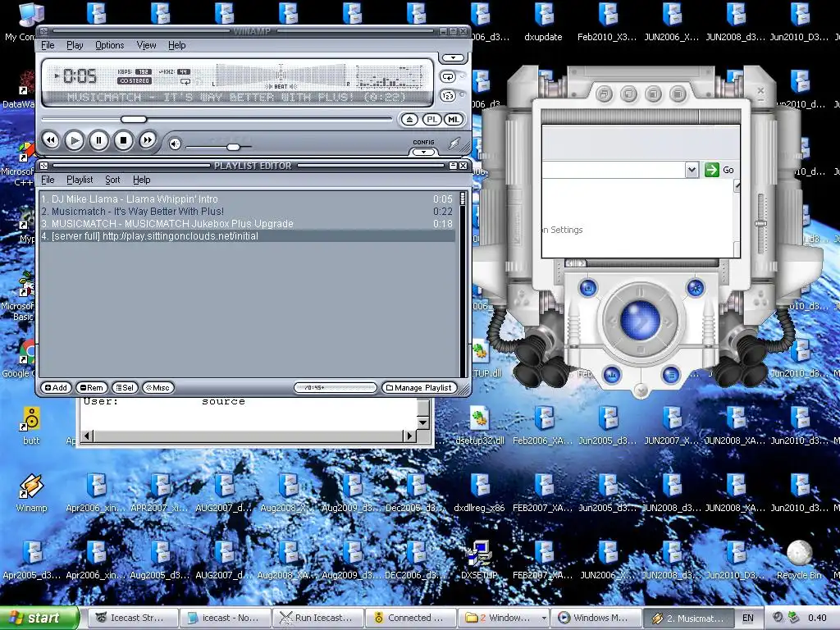
Task: Click the stop segment below blue play orb
Action: tap(640, 349)
